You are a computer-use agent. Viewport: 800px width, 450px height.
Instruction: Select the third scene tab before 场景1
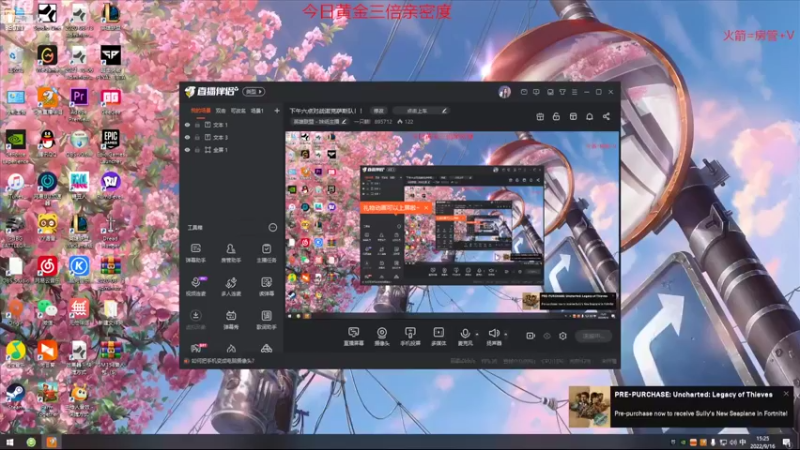(x=238, y=111)
